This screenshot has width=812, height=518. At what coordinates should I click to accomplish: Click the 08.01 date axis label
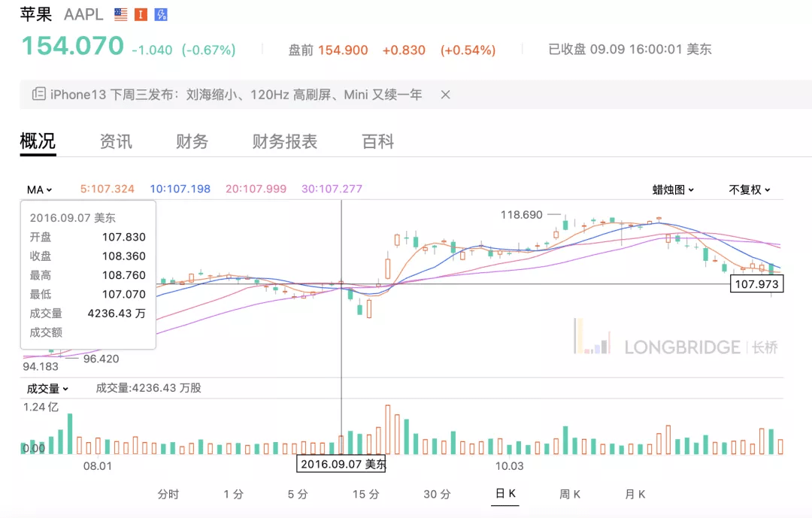tap(98, 465)
